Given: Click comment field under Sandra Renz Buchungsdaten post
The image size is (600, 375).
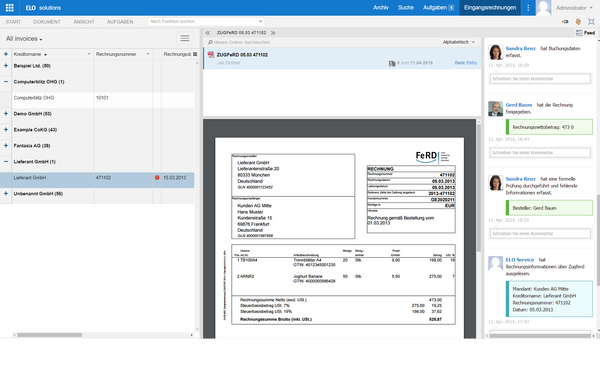Looking at the screenshot, I should point(540,79).
